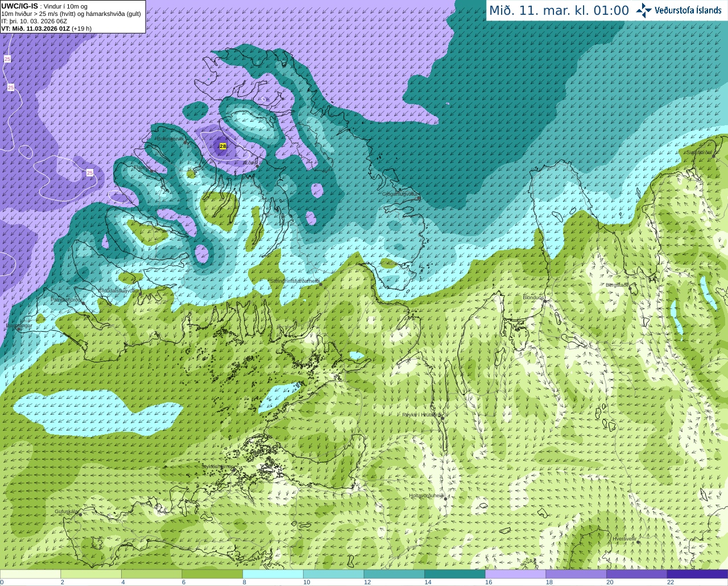
Task: Select the Æðey place label
Action: [251, 162]
